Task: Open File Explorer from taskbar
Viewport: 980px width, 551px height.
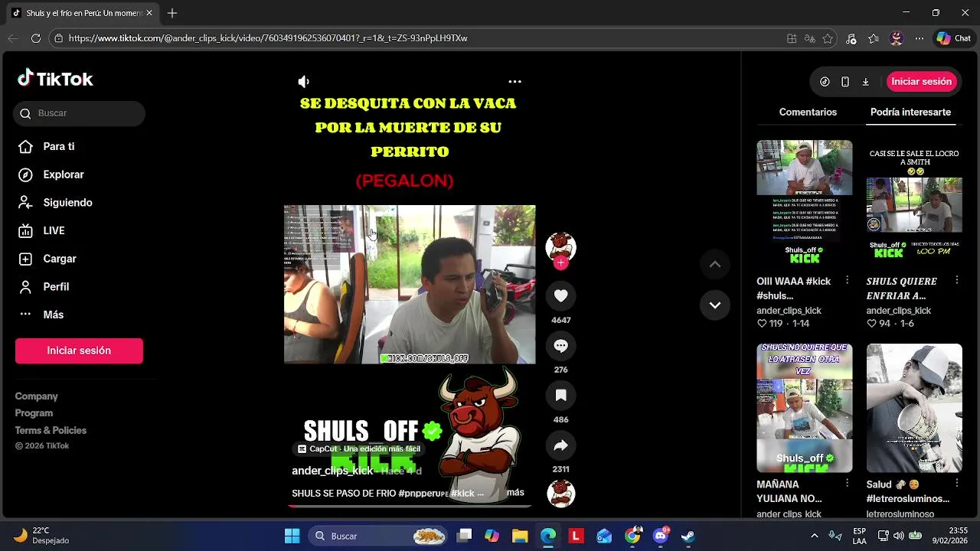Action: click(520, 536)
